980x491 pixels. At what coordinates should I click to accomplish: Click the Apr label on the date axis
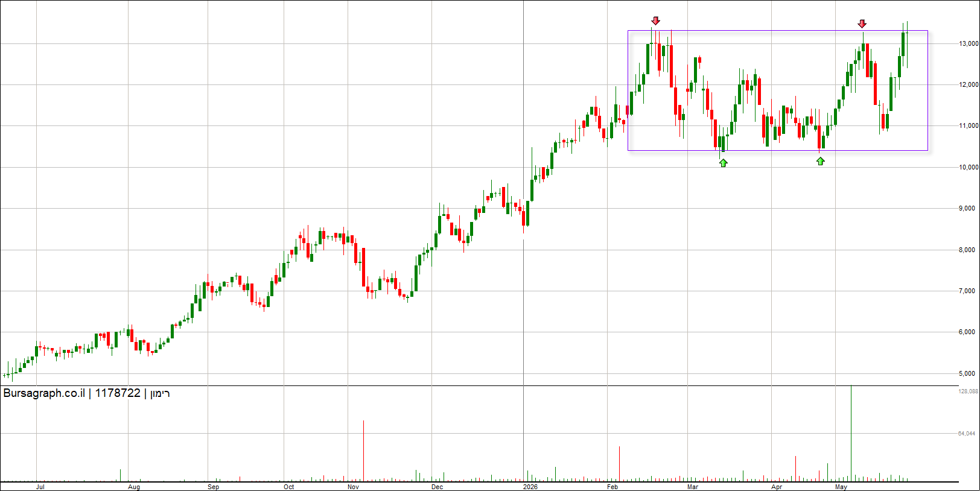click(777, 487)
